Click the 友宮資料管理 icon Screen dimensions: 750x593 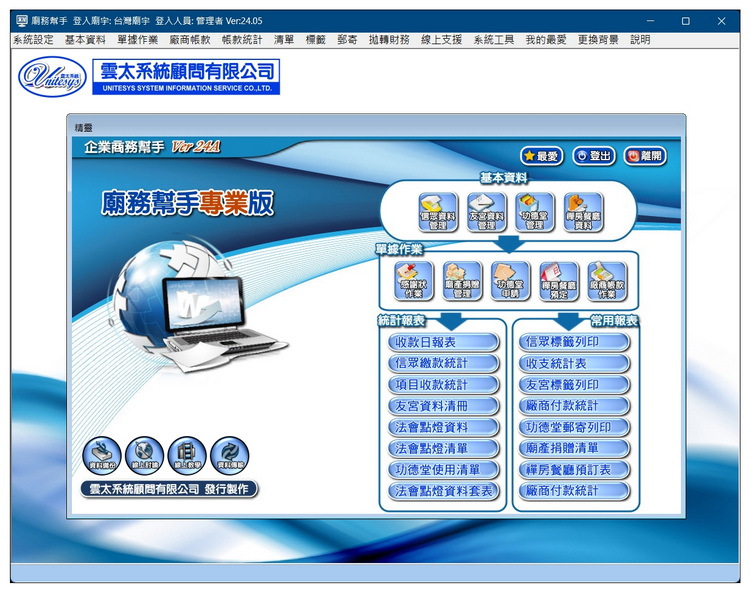point(486,212)
